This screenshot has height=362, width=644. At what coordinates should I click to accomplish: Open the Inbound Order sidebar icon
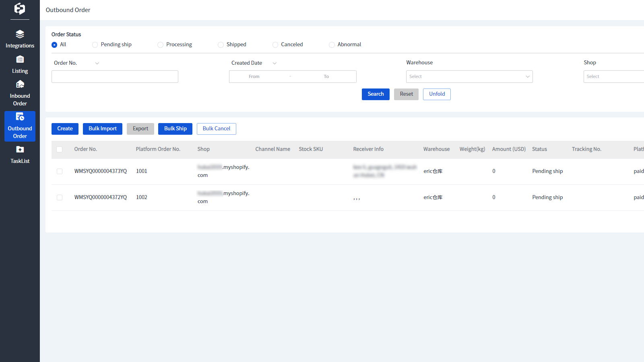[20, 84]
